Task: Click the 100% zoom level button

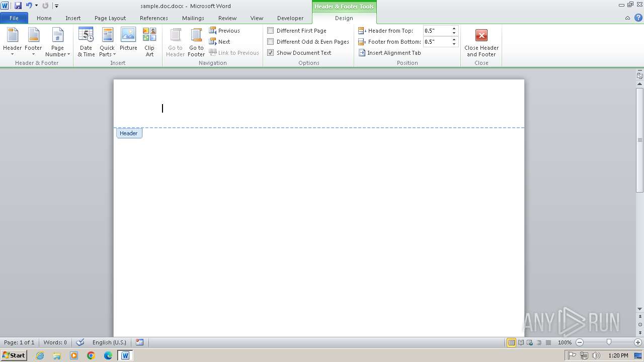Action: tap(565, 342)
